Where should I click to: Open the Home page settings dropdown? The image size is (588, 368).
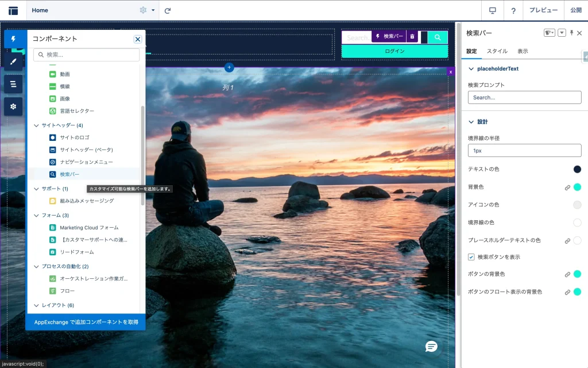[x=147, y=10]
